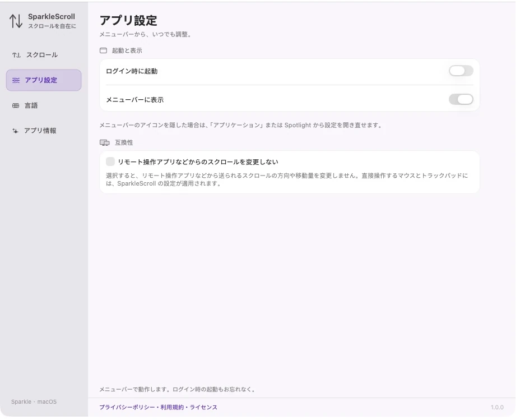Click the scroll arrows icon beside スクロール
The height and width of the screenshot is (420, 520).
coord(17,55)
